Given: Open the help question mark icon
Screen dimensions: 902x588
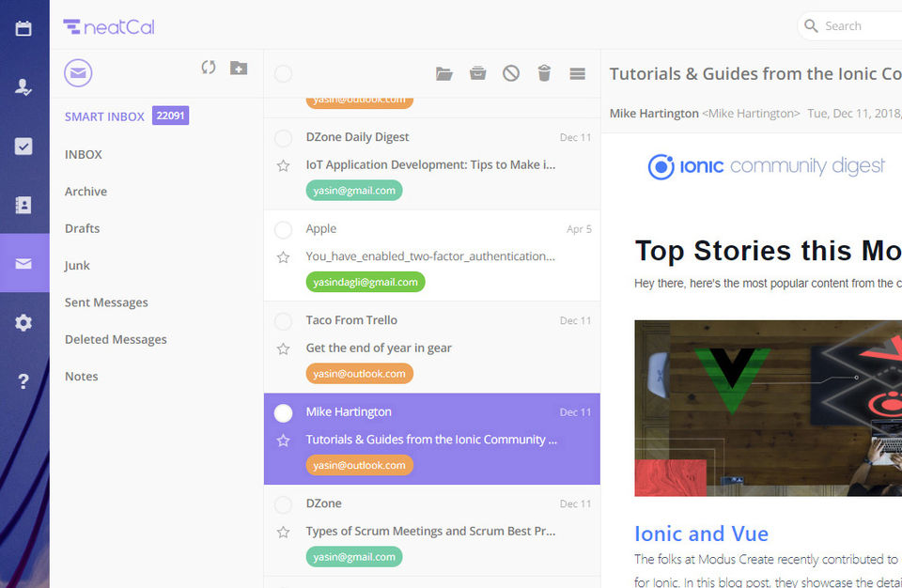Looking at the screenshot, I should click(23, 380).
